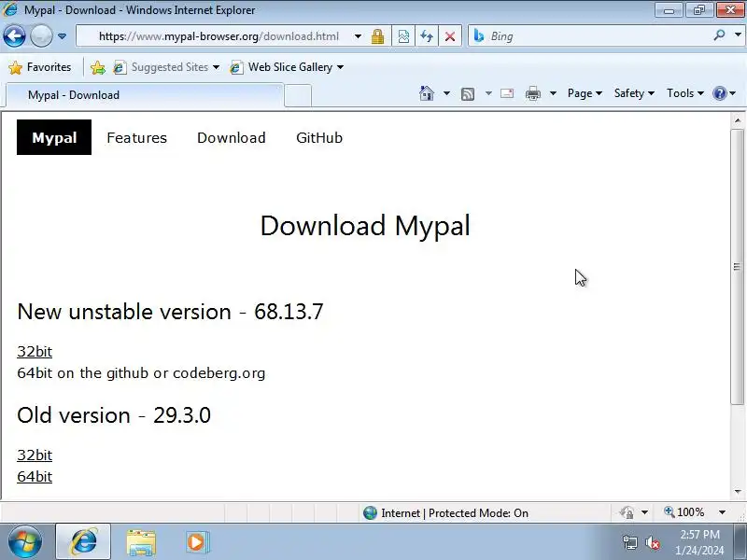This screenshot has height=560, width=747.
Task: Toggle the Compatibility View icon
Action: pos(403,36)
